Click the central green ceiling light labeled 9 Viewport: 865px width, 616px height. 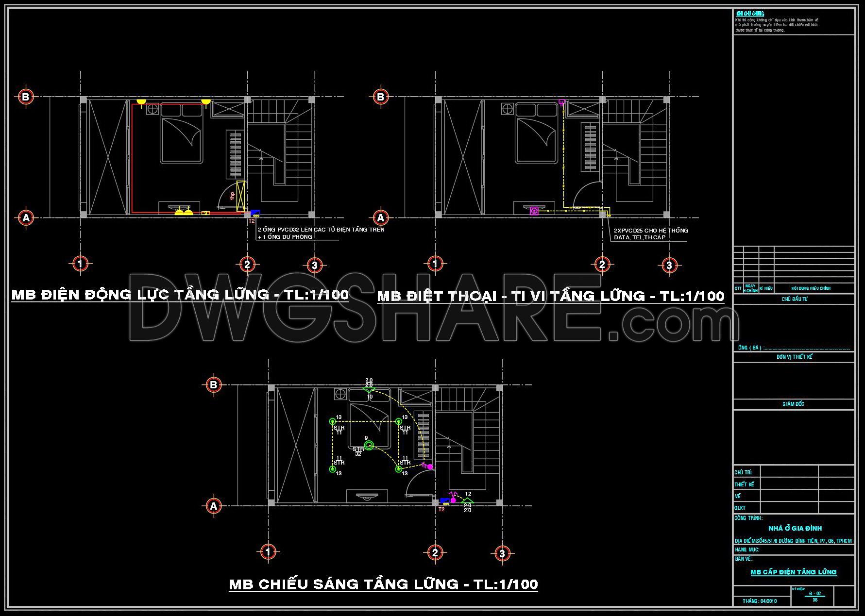click(x=369, y=445)
